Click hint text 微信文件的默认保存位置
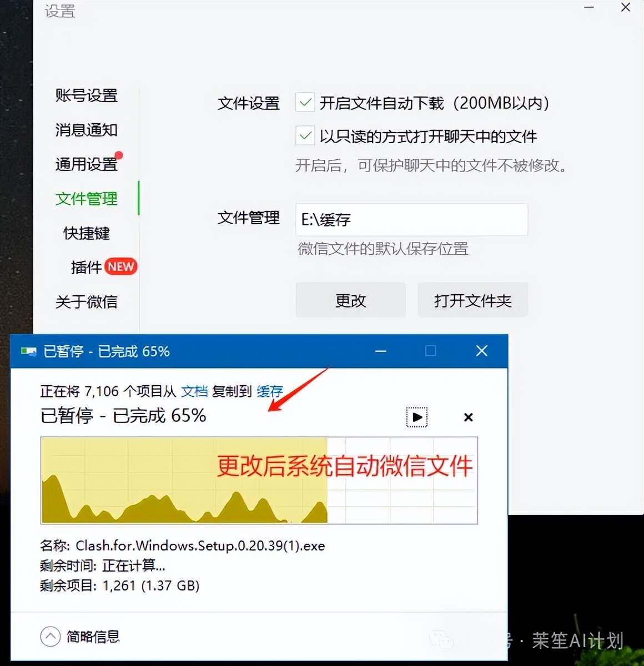Viewport: 644px width, 666px height. click(383, 249)
